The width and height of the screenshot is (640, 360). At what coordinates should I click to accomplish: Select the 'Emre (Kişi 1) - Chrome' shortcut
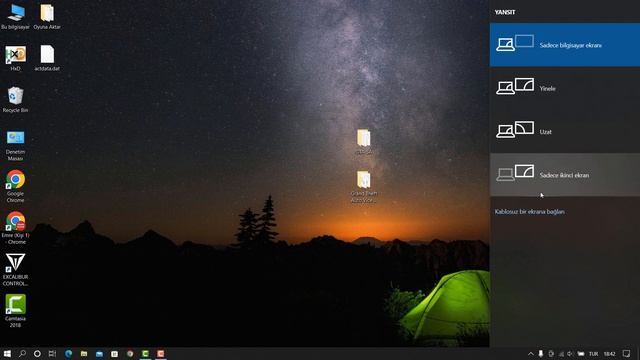tap(16, 228)
